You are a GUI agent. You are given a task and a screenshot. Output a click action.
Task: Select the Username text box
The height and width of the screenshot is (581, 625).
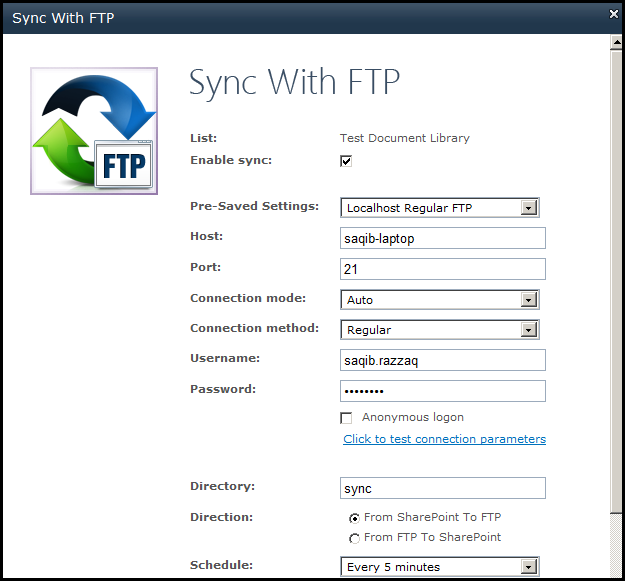tap(443, 360)
